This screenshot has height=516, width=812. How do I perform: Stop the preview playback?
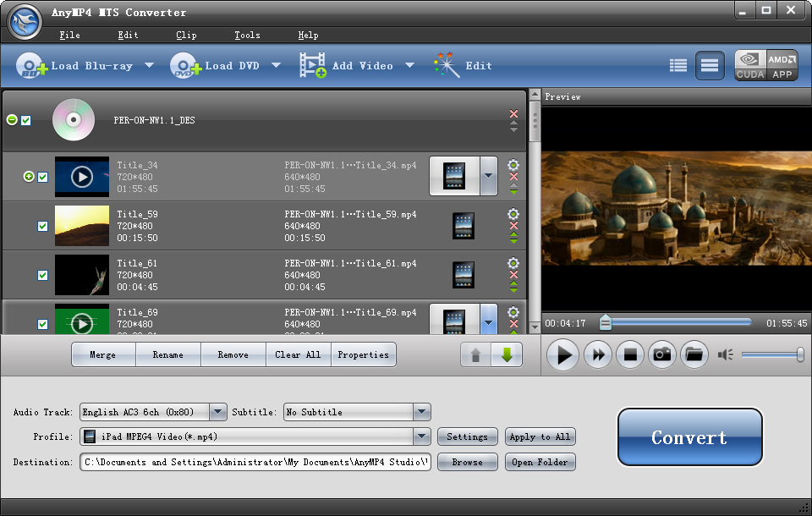[630, 355]
